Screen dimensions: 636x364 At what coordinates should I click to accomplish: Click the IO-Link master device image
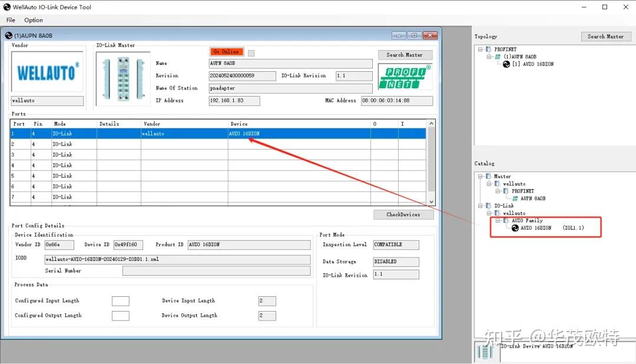123,78
